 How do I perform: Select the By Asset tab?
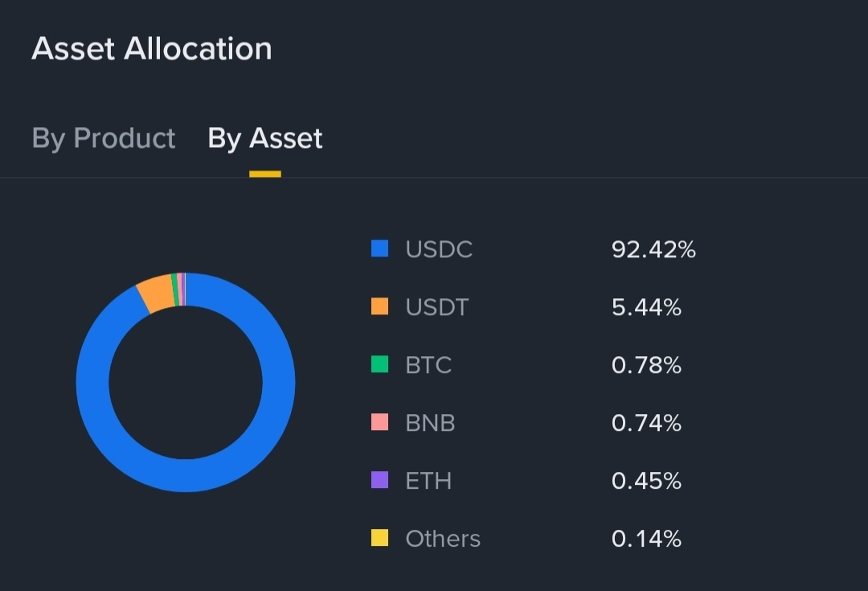click(265, 138)
